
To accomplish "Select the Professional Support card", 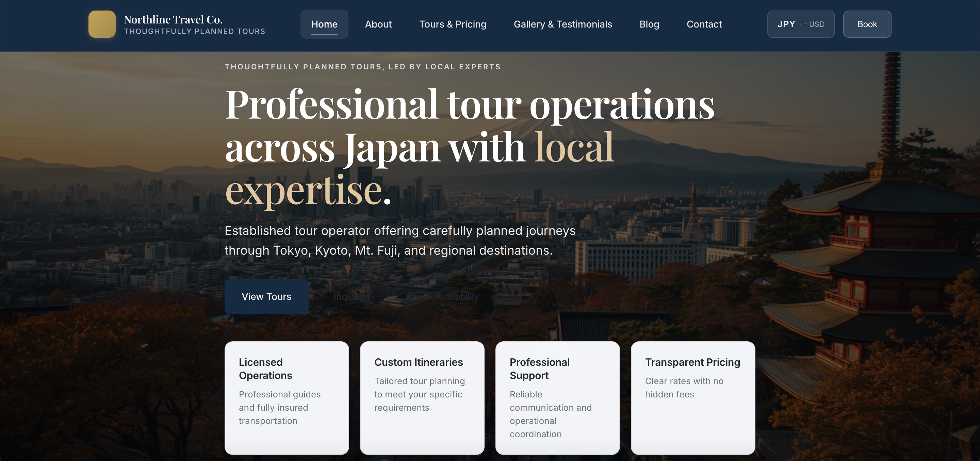I will pos(558,398).
